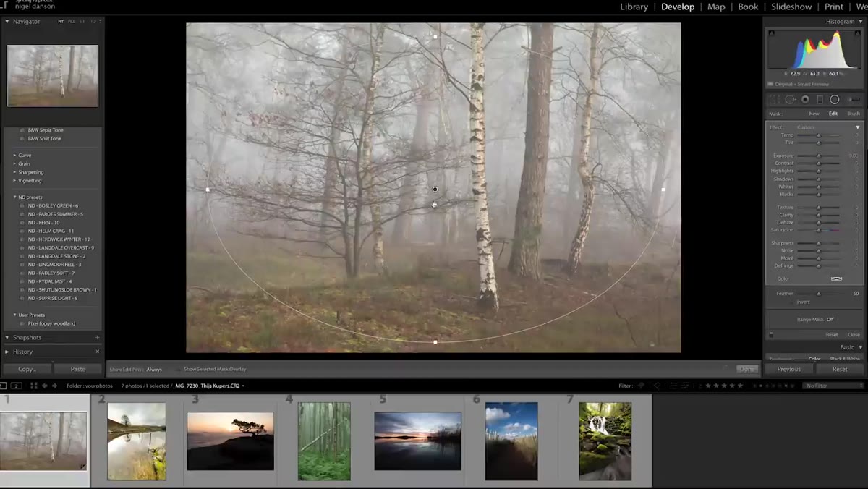Viewport: 868px width, 489px height.
Task: Expand the Grain preset group
Action: (14, 163)
